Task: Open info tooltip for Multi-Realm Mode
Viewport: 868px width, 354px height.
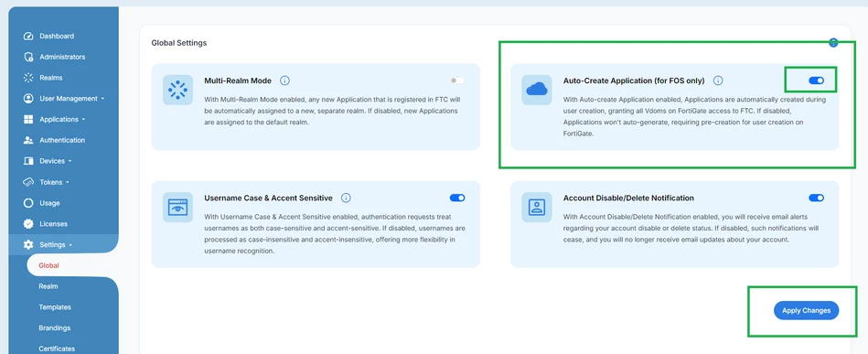Action: click(284, 80)
